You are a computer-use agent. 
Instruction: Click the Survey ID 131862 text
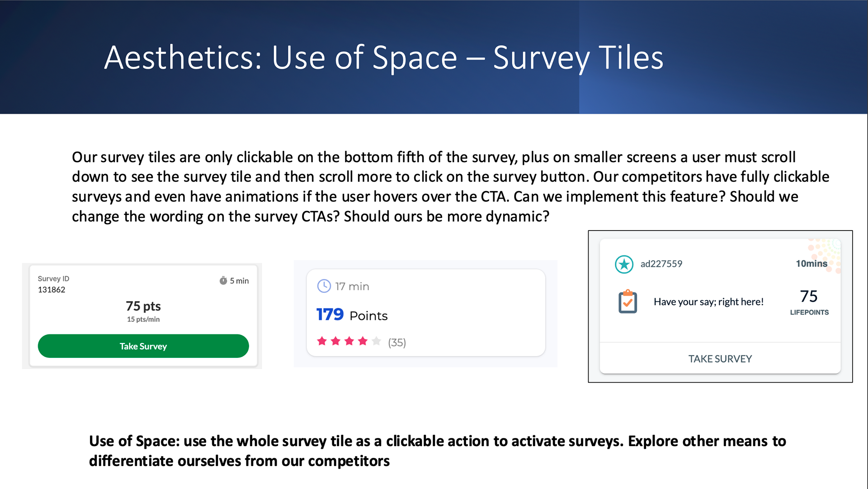[x=53, y=284]
